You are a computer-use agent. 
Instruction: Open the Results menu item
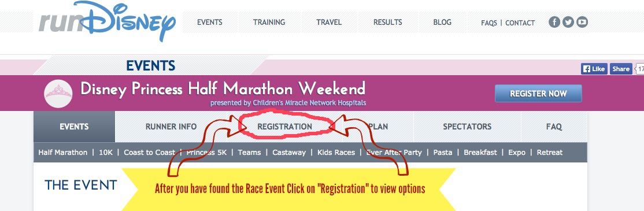click(x=388, y=22)
